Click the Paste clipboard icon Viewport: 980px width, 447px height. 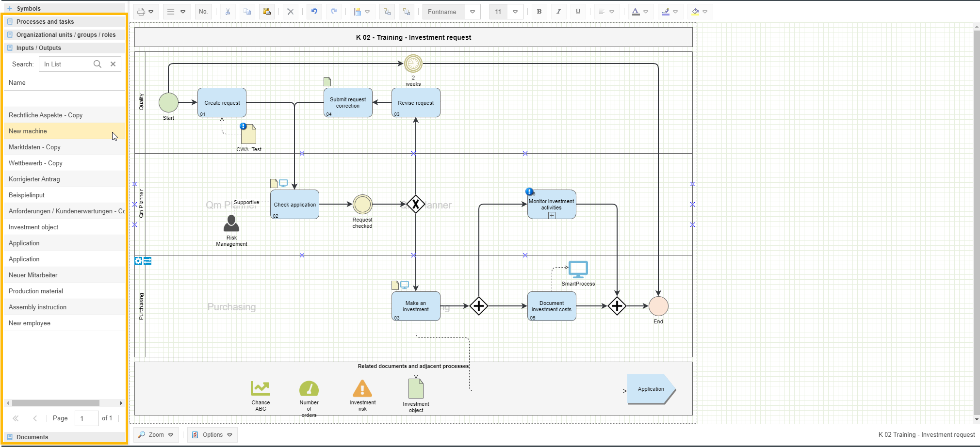266,12
